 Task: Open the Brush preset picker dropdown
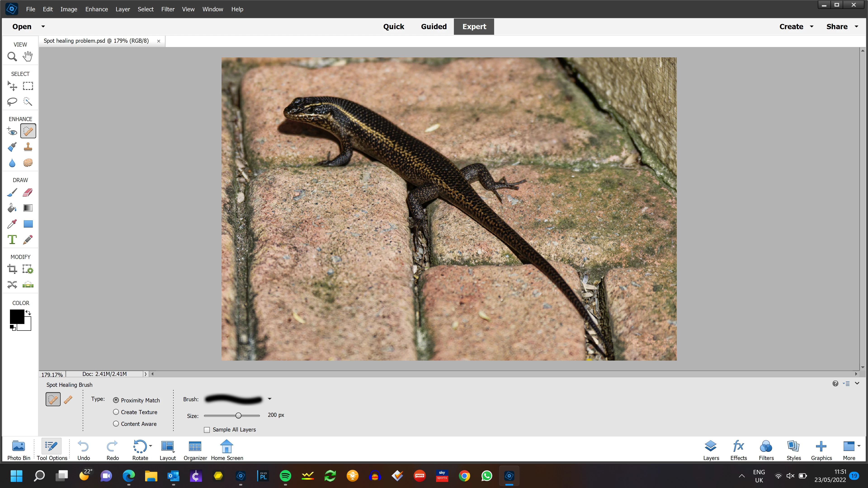[270, 399]
